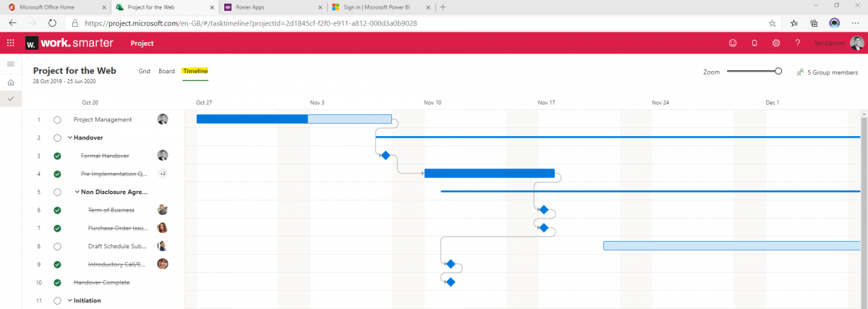The image size is (868, 309).
Task: Click the Formal Handover milestone diamond
Action: point(386,156)
